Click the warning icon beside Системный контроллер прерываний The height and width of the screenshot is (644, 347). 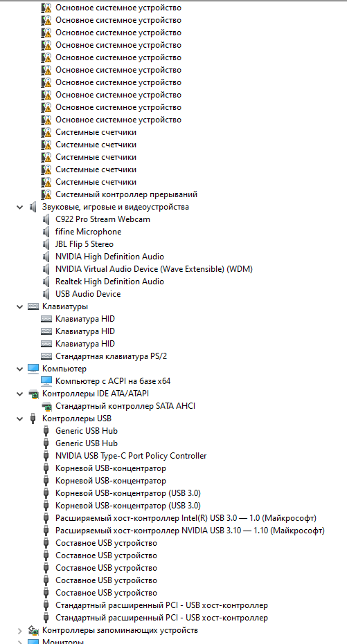coord(46,194)
